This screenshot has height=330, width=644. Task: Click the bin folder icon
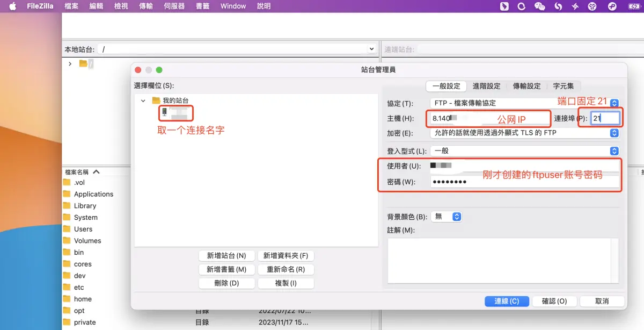pyautogui.click(x=67, y=252)
